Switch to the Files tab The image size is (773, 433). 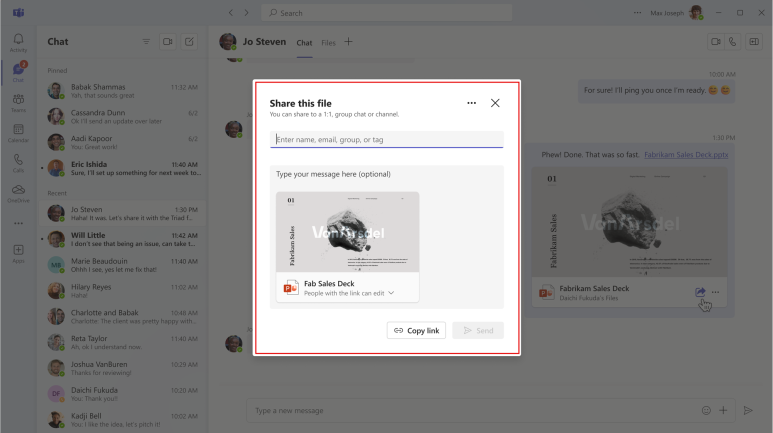pos(328,43)
